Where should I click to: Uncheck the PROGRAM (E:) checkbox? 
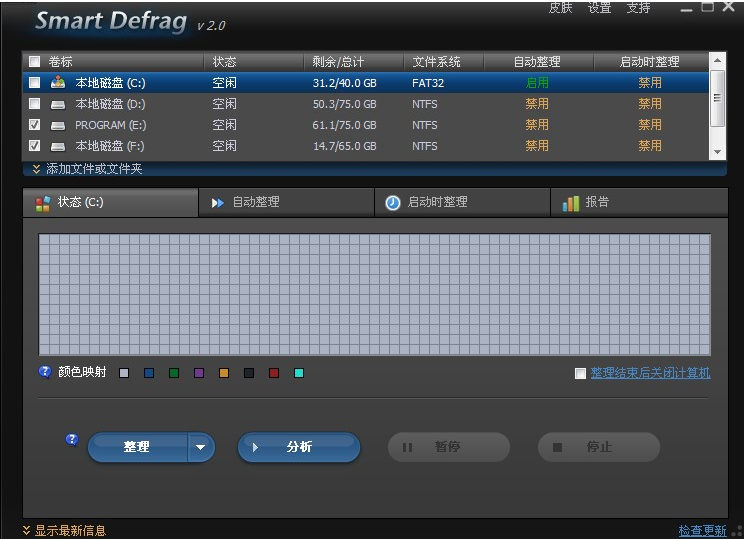(35, 125)
